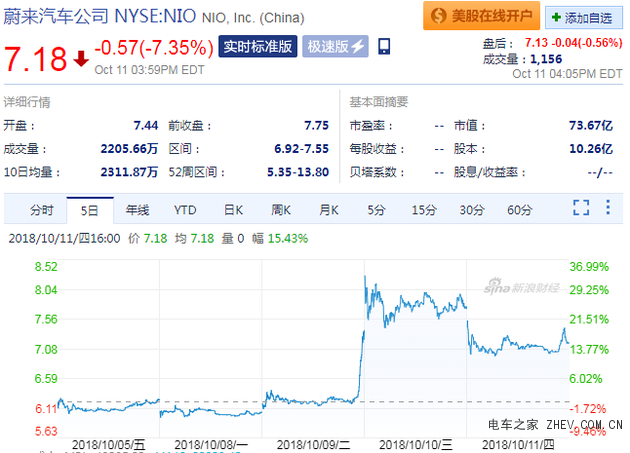Switch to 5分 interval tab
The image size is (630, 453).
point(376,210)
